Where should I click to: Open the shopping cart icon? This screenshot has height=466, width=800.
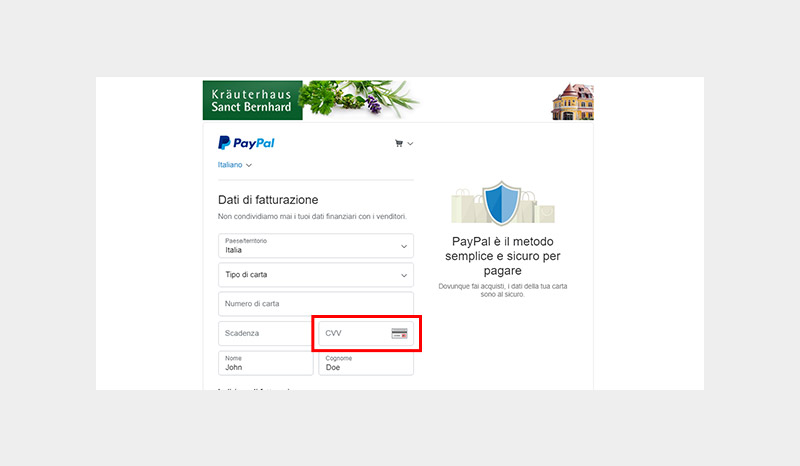(x=399, y=143)
